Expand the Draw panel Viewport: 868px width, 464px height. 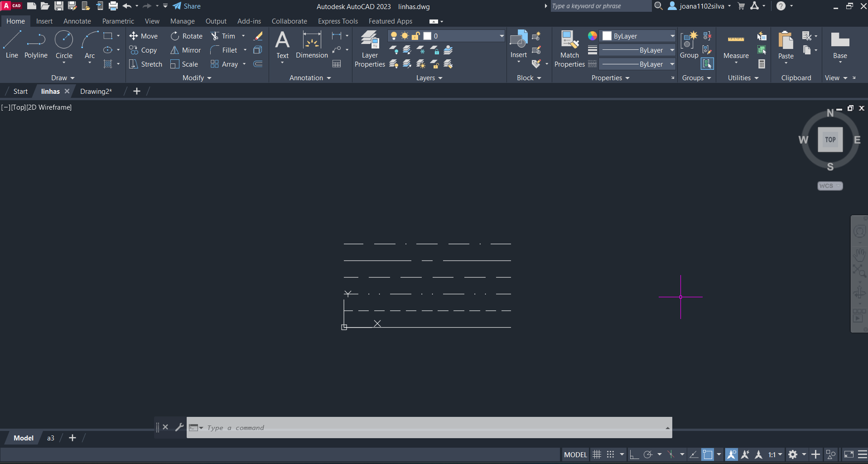click(x=63, y=78)
